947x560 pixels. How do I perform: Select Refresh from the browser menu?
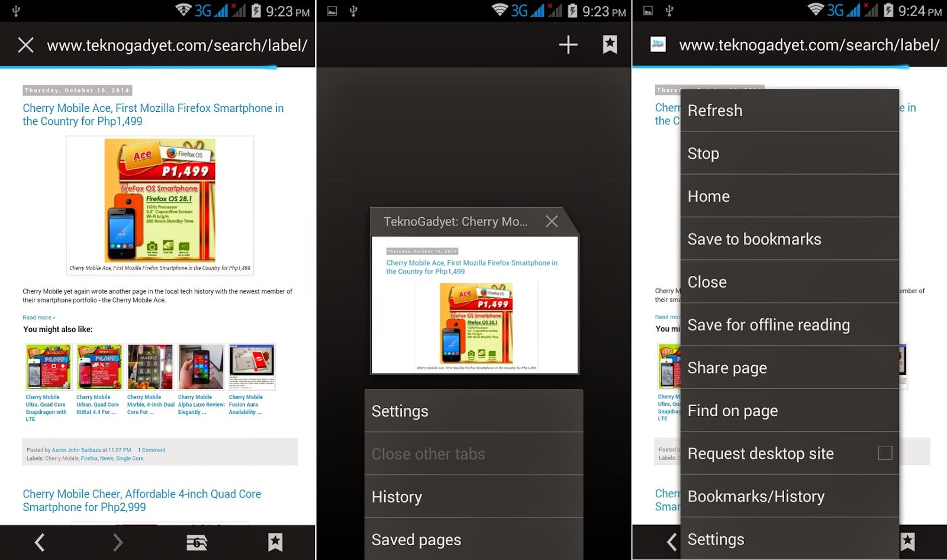coord(790,111)
